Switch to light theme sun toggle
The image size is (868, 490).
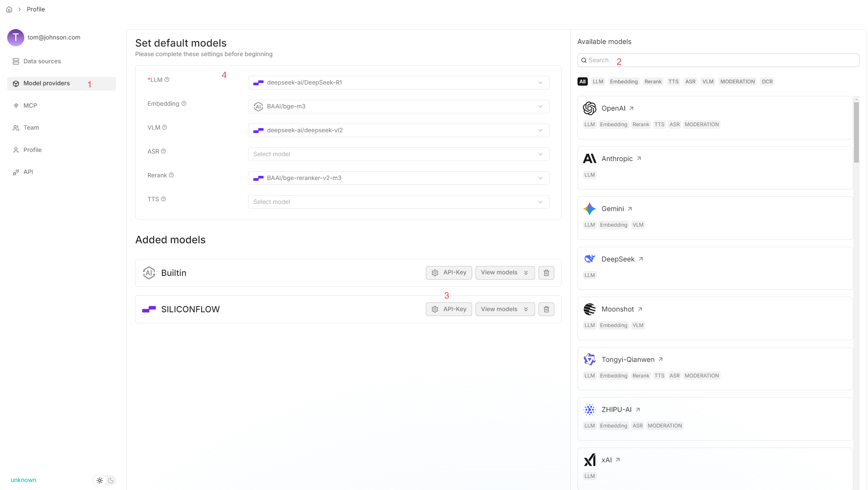[x=100, y=481]
